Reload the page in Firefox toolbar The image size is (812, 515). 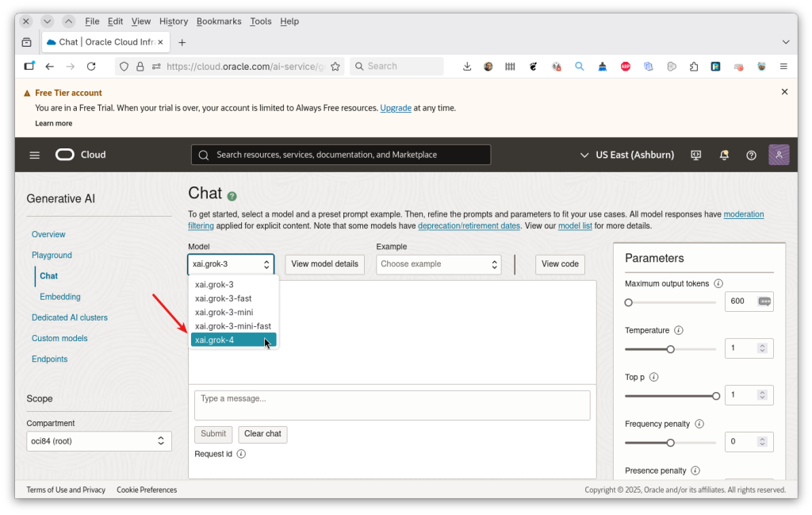tap(91, 67)
